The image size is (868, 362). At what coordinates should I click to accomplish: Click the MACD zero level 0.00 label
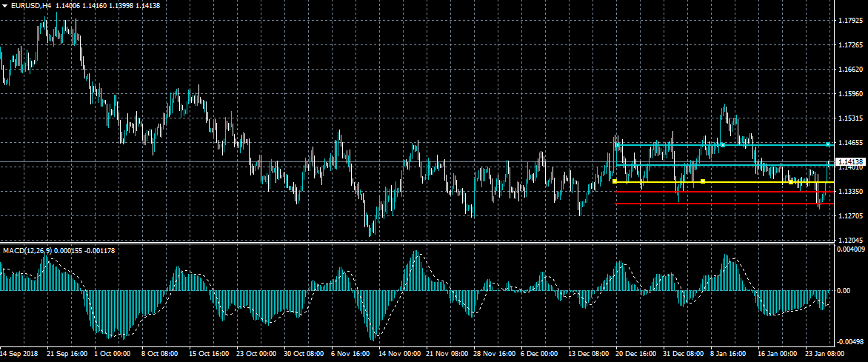tap(843, 291)
